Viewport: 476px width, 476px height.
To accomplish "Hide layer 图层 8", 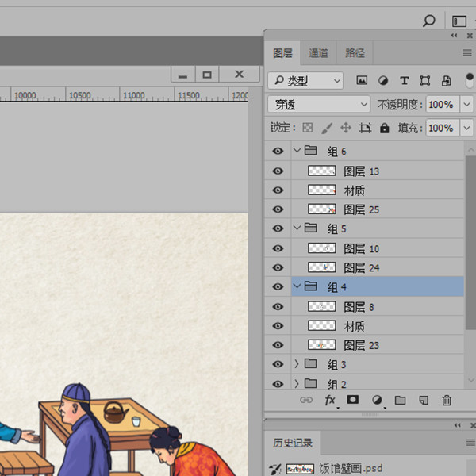I will [278, 306].
